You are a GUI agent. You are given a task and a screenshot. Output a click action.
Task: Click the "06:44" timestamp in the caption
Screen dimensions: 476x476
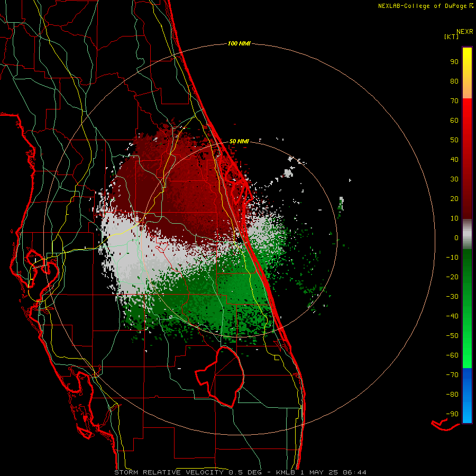[354, 472]
